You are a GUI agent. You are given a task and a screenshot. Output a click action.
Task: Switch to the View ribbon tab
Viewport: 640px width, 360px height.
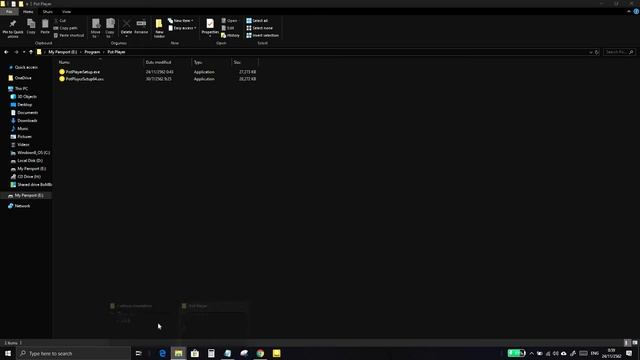[67, 12]
